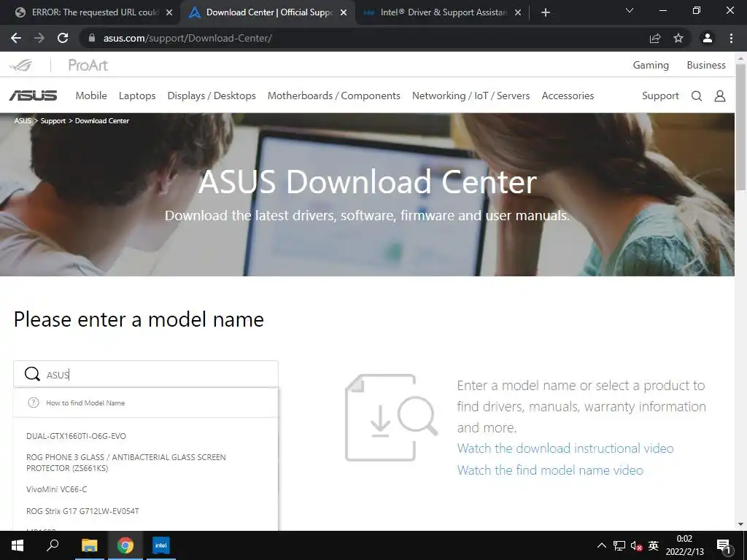Image resolution: width=747 pixels, height=560 pixels.
Task: Open the Chrome profile avatar
Action: click(708, 38)
